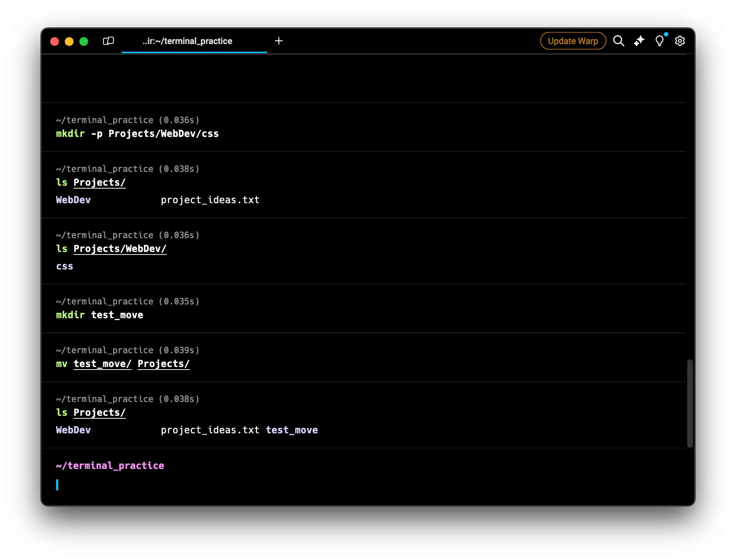Click the Projects/WebDev/ path link
The image size is (736, 560).
pyautogui.click(x=120, y=249)
